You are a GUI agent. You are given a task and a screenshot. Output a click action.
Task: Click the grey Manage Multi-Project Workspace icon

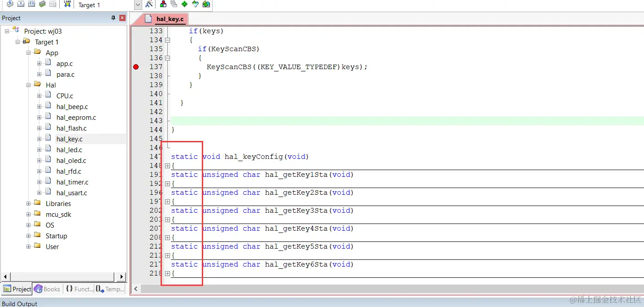[x=174, y=4]
